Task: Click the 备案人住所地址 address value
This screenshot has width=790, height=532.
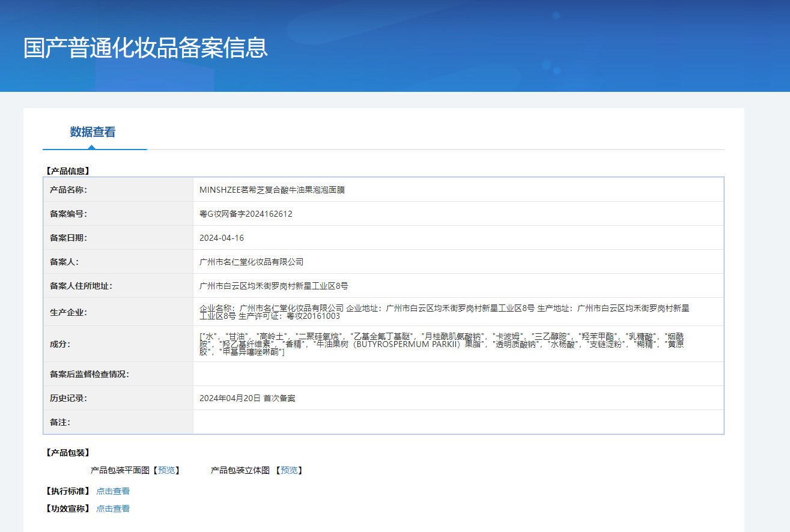Action: pyautogui.click(x=273, y=286)
